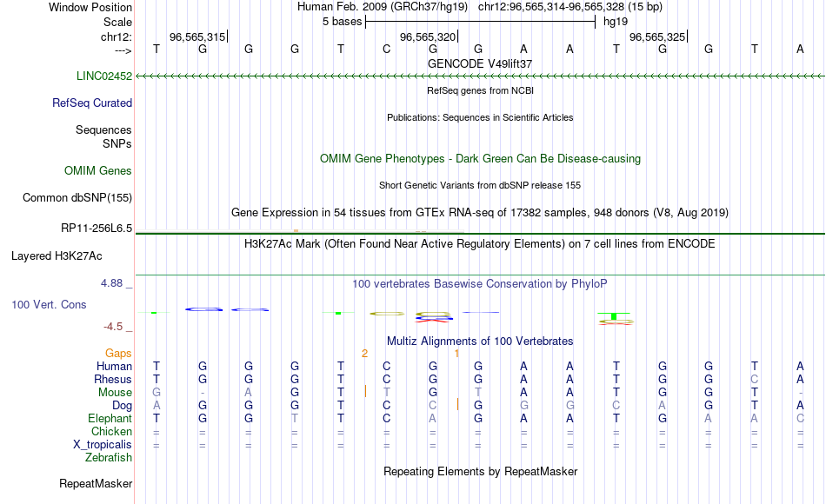Click the GTEx Gene Expression track title
Viewport: 826px width, 504px height.
click(480, 212)
